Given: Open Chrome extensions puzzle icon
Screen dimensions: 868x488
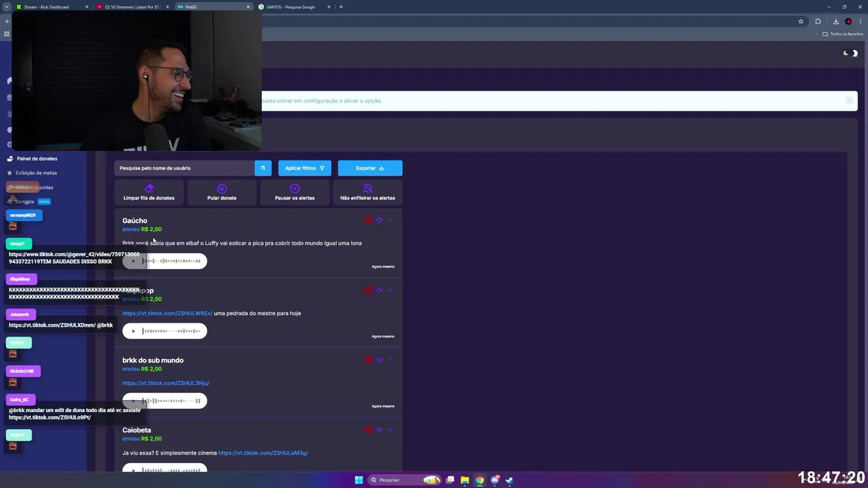Looking at the screenshot, I should coord(818,21).
